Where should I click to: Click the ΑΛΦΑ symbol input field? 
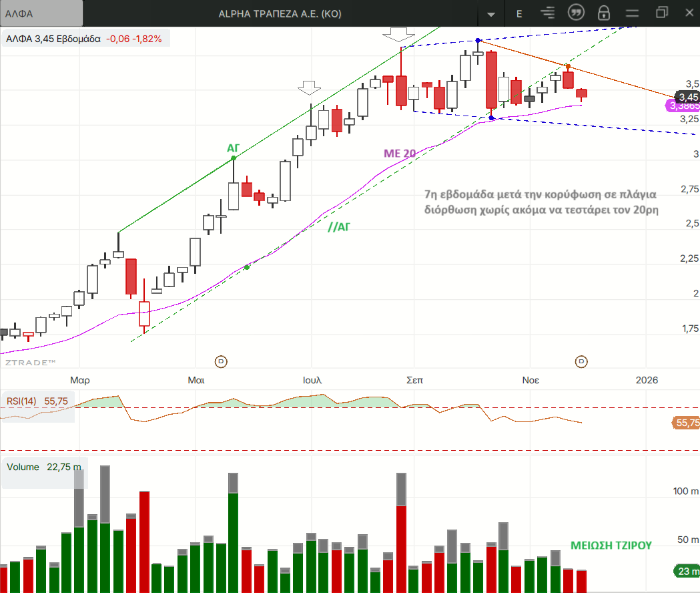tap(41, 13)
